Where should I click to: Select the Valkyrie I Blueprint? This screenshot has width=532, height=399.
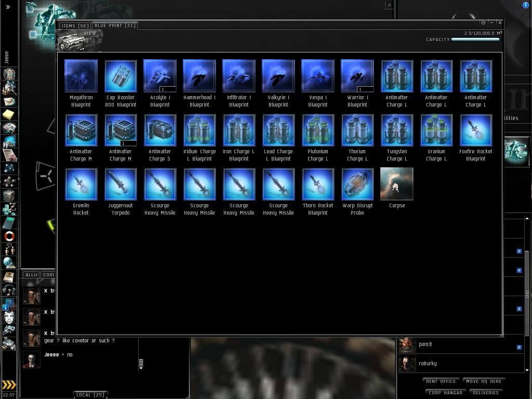pos(278,83)
